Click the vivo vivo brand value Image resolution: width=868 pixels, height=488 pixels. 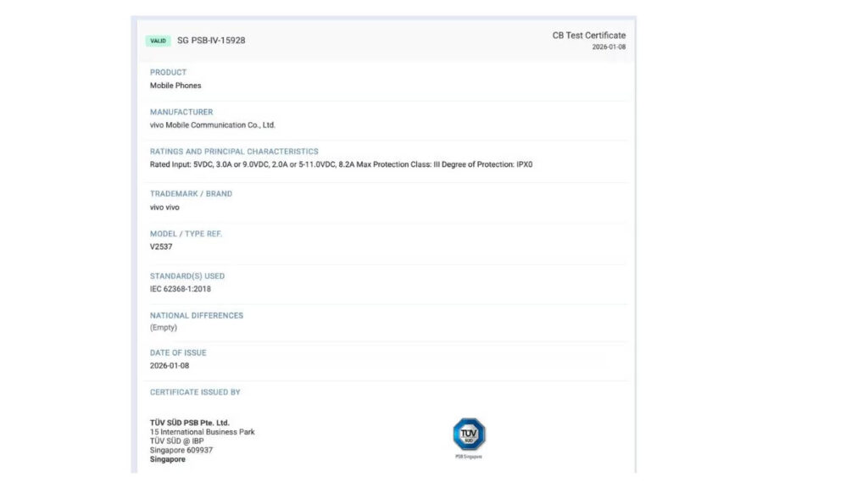(164, 207)
